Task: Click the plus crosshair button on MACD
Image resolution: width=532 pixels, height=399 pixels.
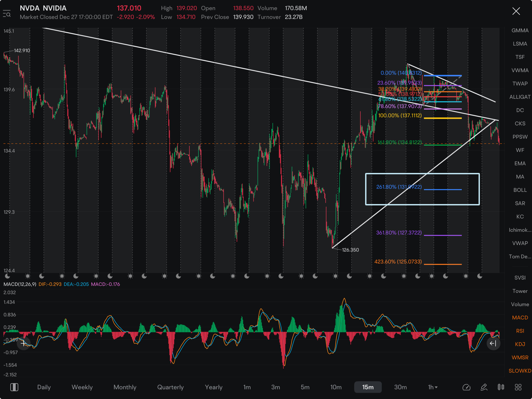Action: [24, 343]
